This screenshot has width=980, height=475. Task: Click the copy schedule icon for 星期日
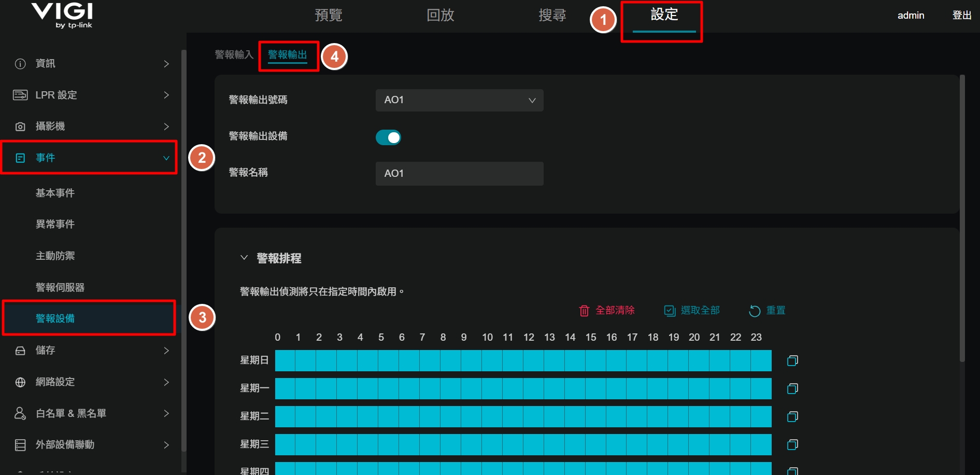click(x=792, y=360)
